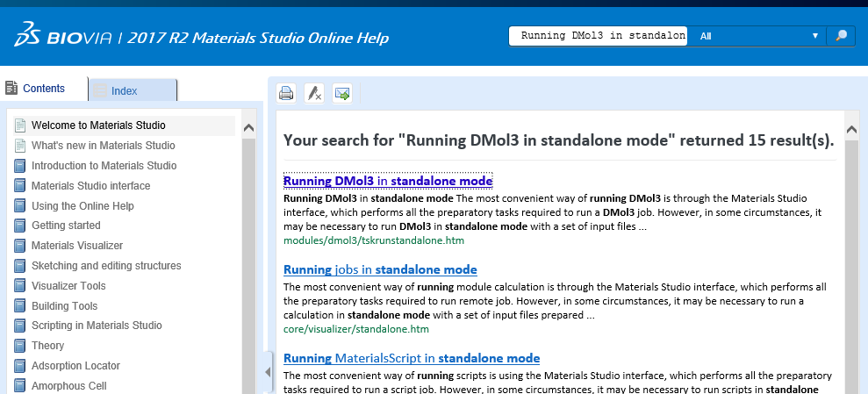Image resolution: width=868 pixels, height=394 pixels.
Task: Click the page icon beside Welcome to Materials Studio
Action: [20, 125]
